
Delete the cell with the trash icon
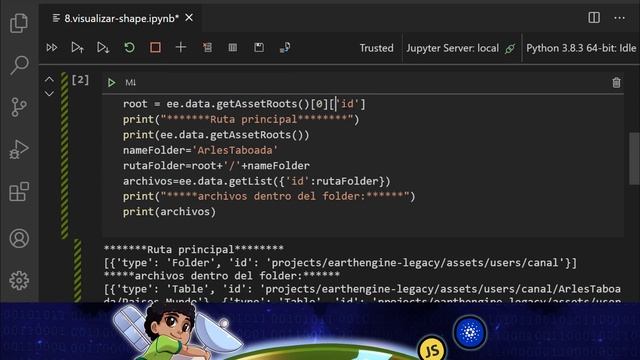616,83
